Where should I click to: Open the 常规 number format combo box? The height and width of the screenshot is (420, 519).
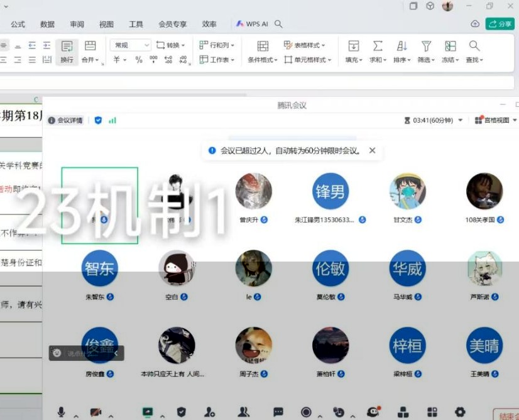(131, 45)
